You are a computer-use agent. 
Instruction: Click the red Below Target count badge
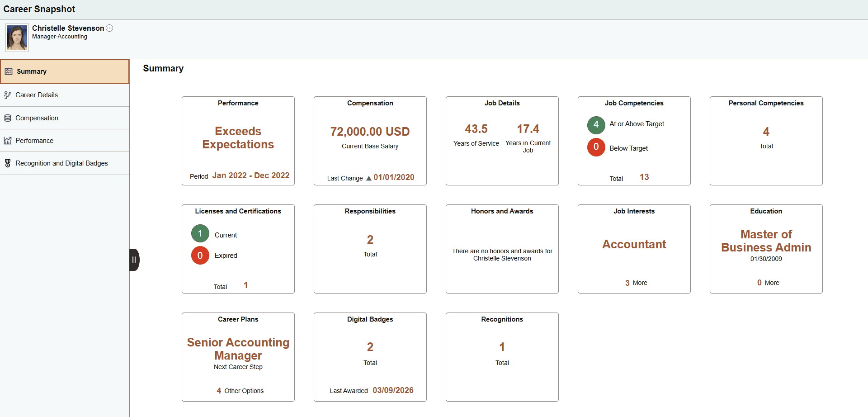[x=596, y=147]
